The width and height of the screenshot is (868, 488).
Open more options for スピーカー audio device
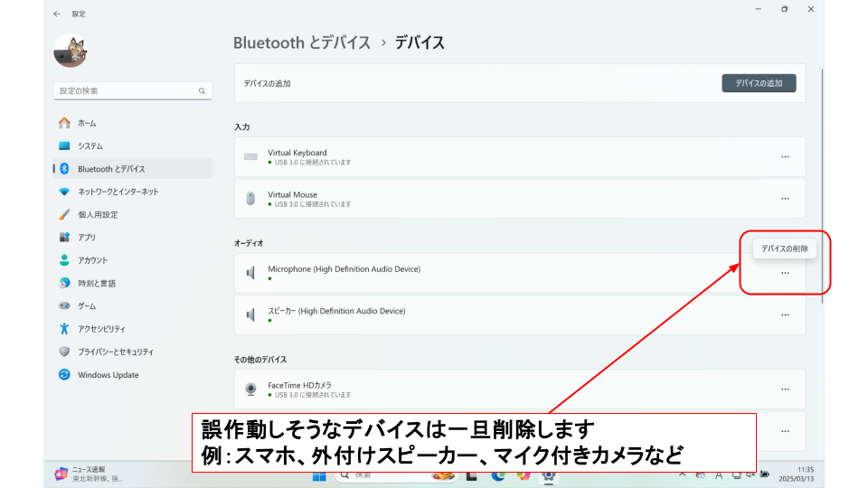(785, 314)
